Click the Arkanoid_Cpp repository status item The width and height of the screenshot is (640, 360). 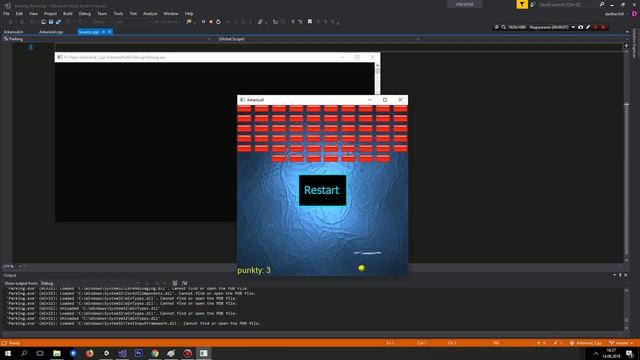pyautogui.click(x=586, y=343)
